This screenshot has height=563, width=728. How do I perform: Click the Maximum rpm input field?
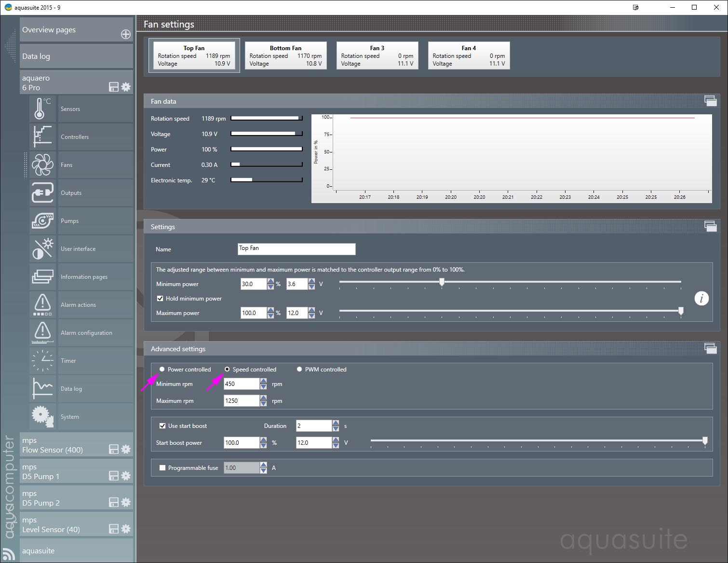pos(242,401)
